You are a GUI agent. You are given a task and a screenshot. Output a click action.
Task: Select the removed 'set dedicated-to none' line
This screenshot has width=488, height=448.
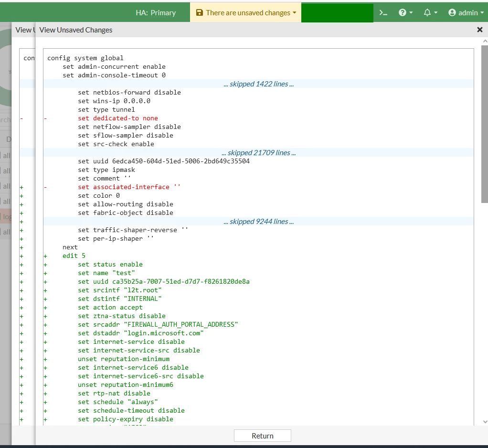click(117, 118)
